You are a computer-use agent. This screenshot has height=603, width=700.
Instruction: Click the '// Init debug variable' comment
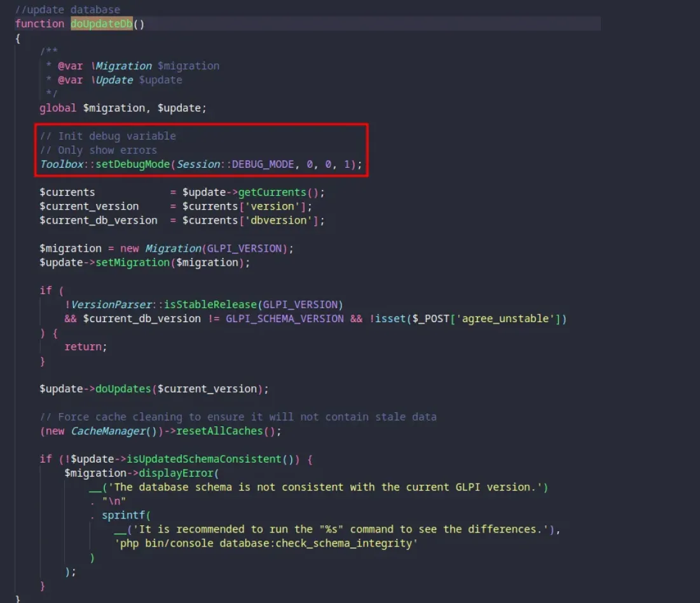pos(107,136)
